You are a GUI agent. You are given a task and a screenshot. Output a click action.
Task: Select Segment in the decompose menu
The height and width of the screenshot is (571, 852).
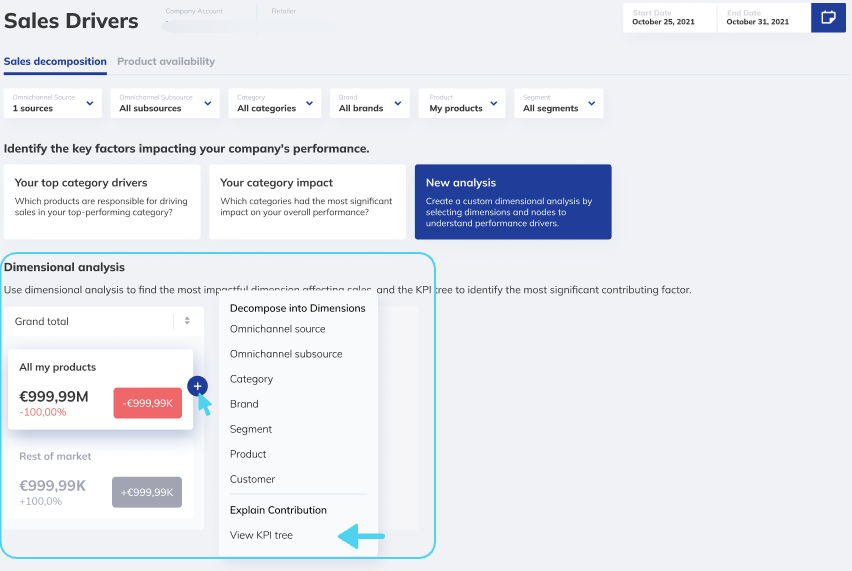coord(251,429)
